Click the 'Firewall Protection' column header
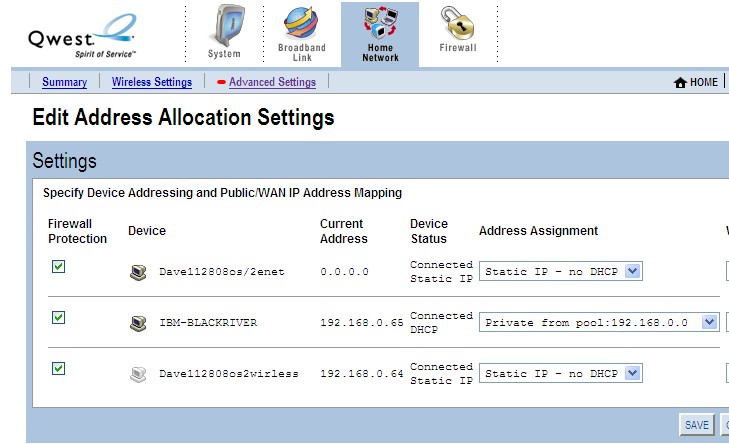The width and height of the screenshot is (729, 444). pos(77,231)
